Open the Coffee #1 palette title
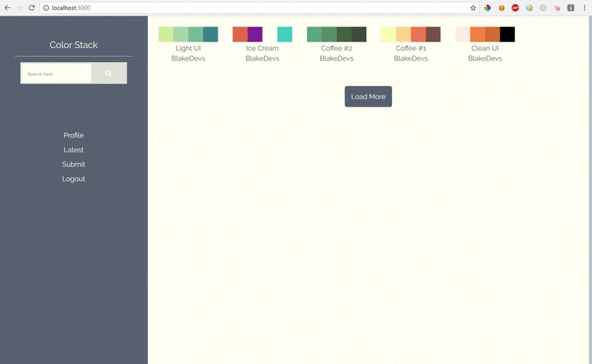The height and width of the screenshot is (364, 592). [x=411, y=48]
